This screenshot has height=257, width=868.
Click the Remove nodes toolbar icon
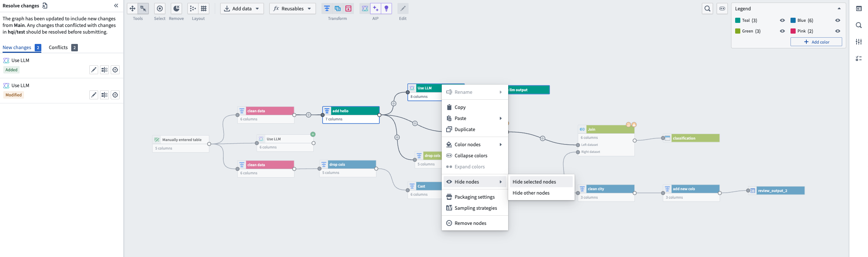[x=176, y=8]
